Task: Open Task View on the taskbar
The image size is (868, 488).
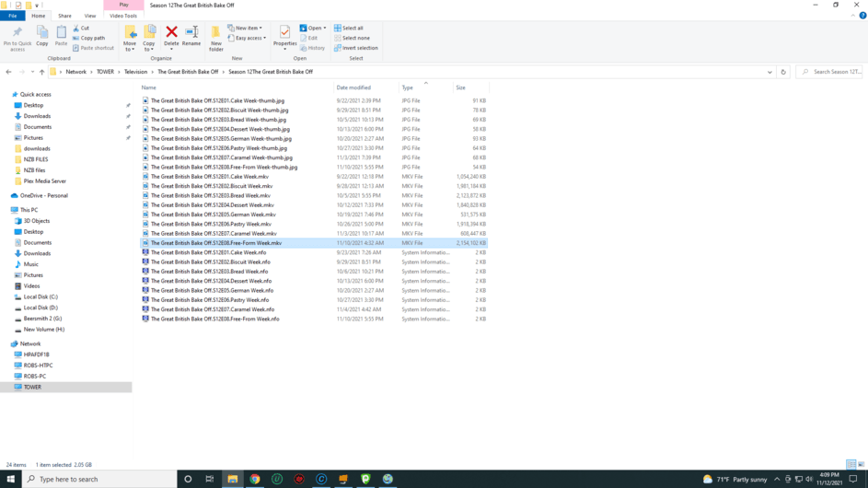Action: [x=209, y=479]
